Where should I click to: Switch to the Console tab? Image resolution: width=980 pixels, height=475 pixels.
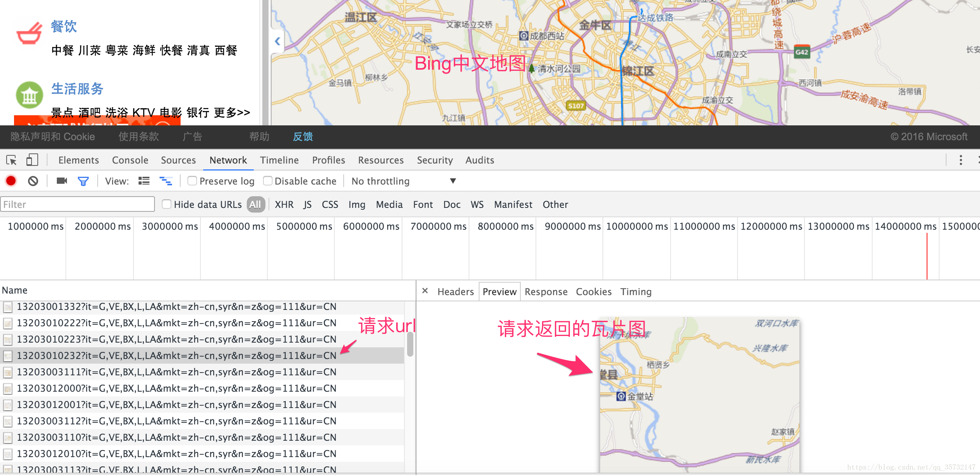(130, 160)
